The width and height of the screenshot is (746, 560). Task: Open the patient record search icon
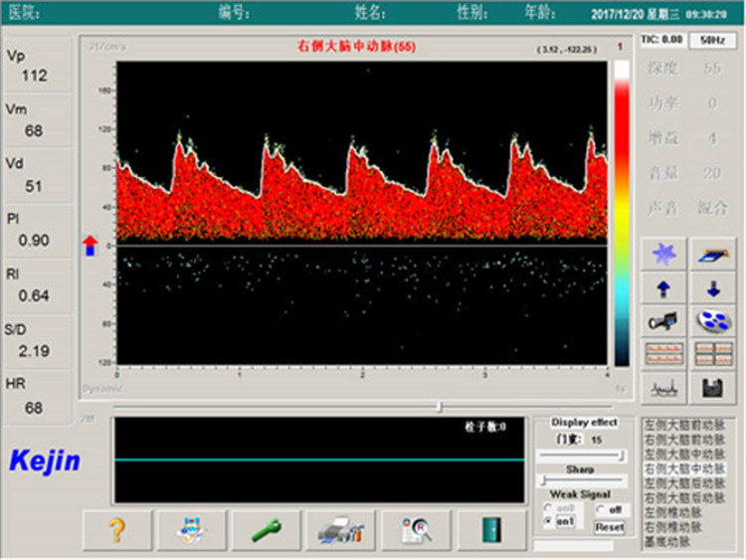(x=415, y=530)
